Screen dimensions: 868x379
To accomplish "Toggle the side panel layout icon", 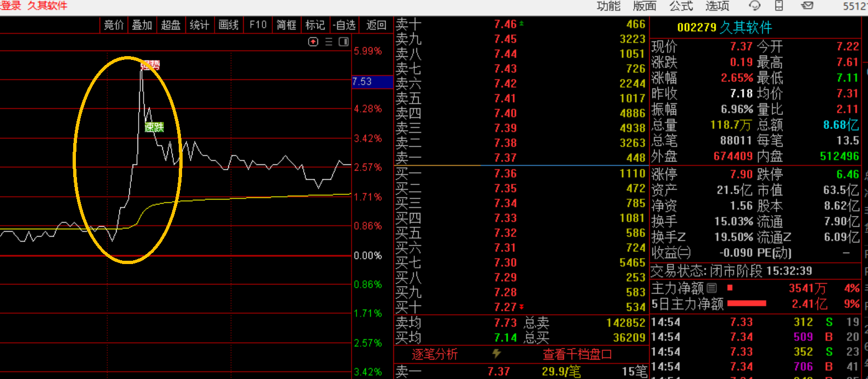I will (x=344, y=42).
